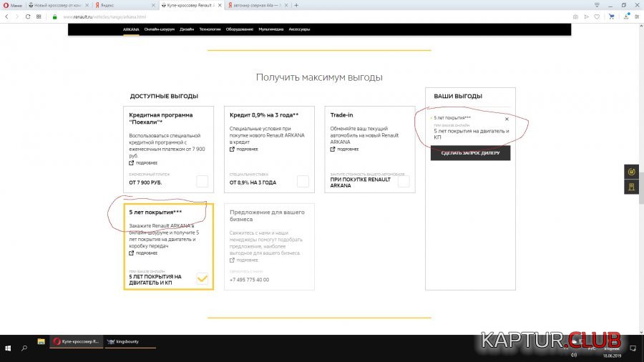The image size is (644, 362).
Task: Click the yellow side widget top icon
Action: click(x=631, y=172)
